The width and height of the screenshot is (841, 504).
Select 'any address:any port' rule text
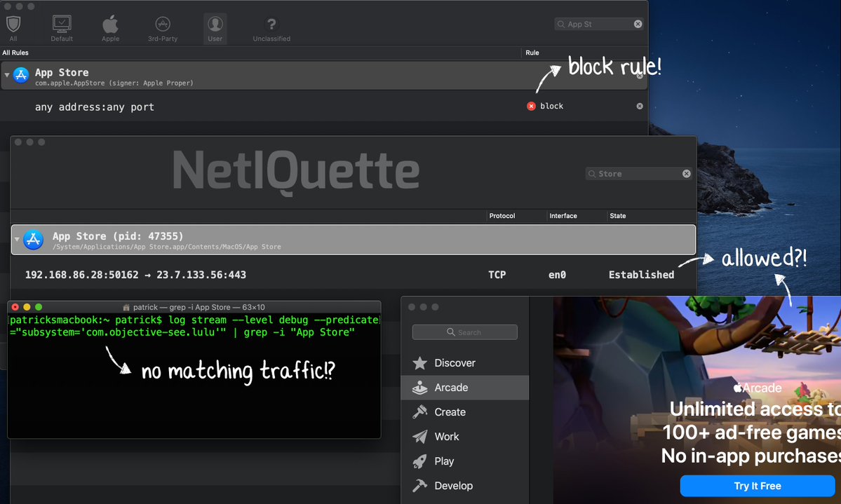pos(95,107)
